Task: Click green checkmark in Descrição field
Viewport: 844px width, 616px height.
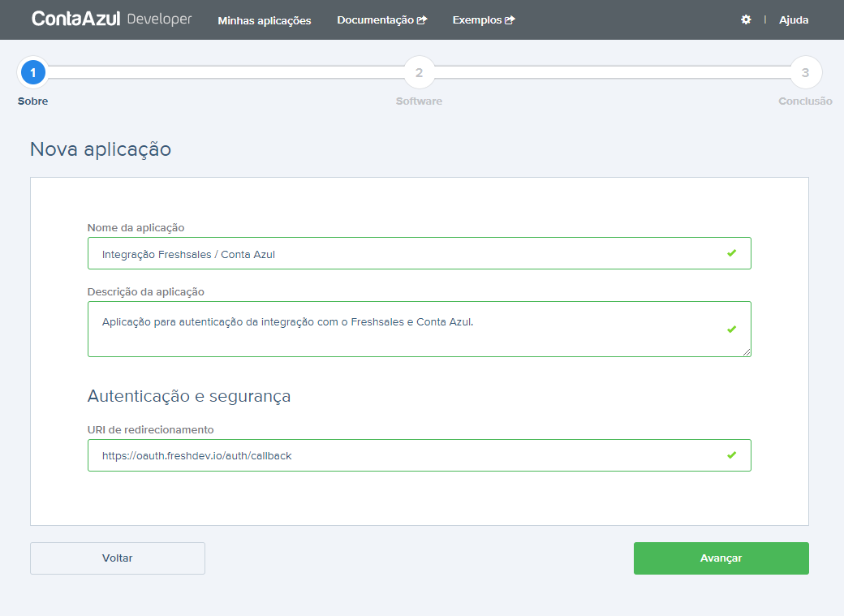Action: (x=731, y=329)
